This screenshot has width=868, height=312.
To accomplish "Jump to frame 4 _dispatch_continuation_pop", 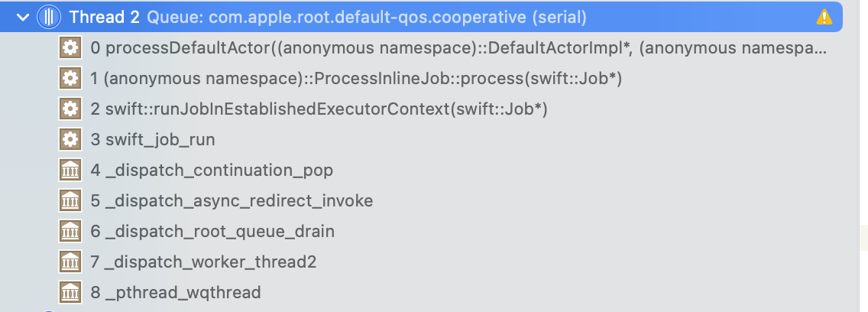I will [212, 170].
